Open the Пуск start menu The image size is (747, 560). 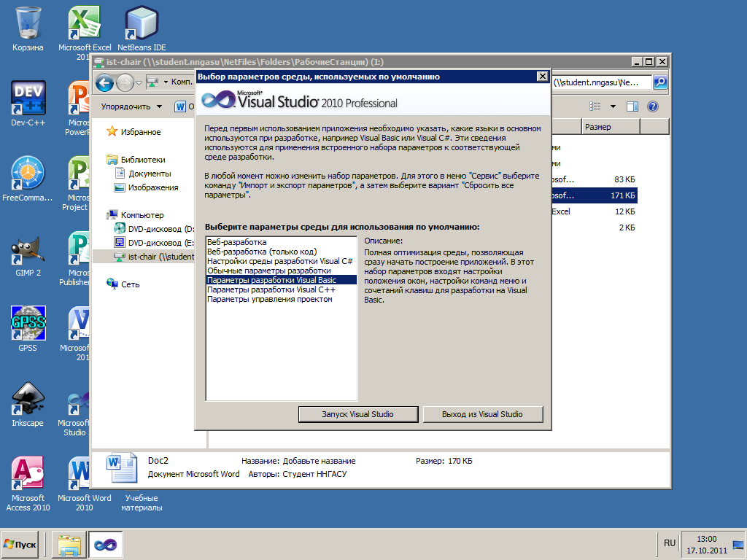(x=20, y=545)
